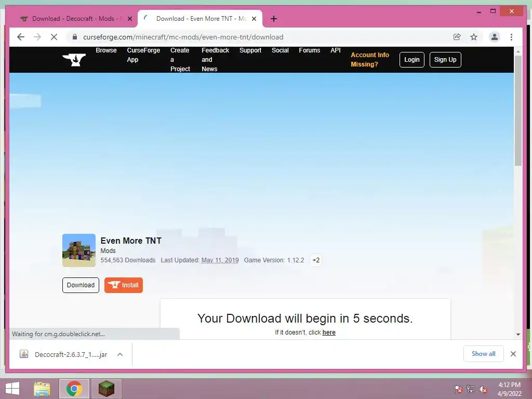Click the Login button
This screenshot has width=532, height=399.
(x=412, y=60)
